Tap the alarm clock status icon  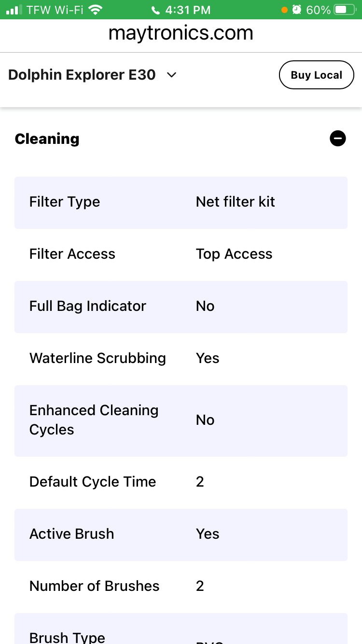[297, 10]
